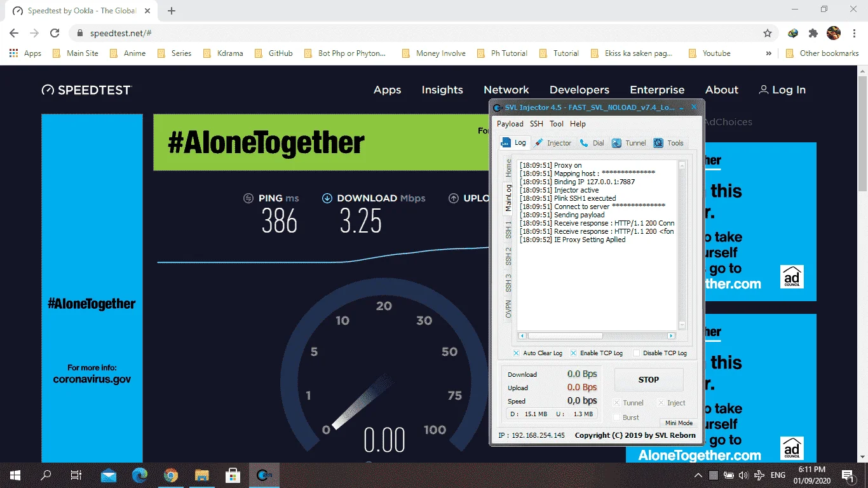Open the GitHub bookmark folder
Screen dimensions: 868x488
pos(274,53)
